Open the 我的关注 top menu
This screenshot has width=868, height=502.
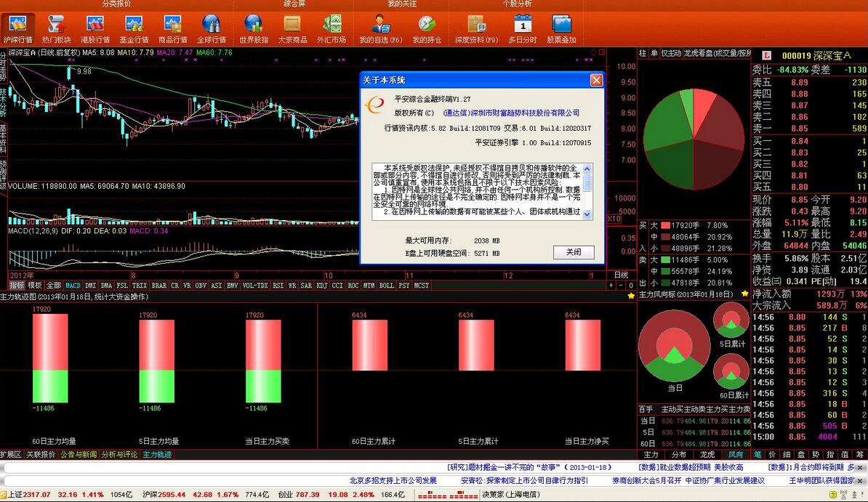coord(402,4)
